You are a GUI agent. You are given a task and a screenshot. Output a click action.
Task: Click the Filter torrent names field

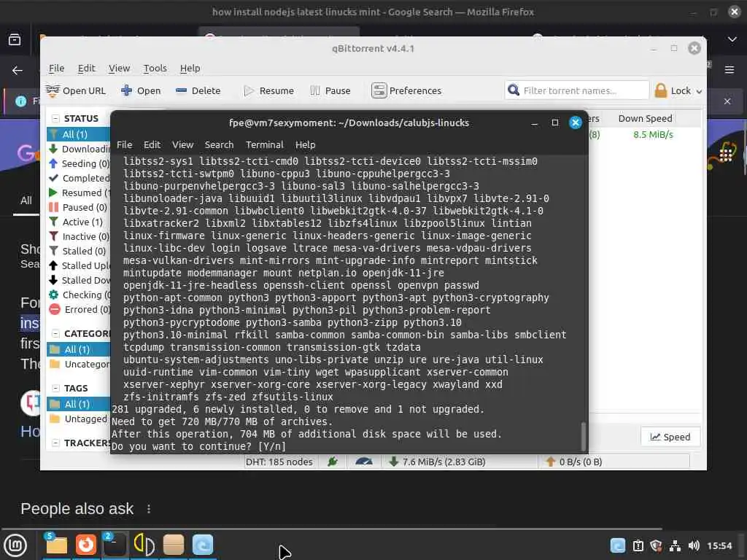coord(577,90)
